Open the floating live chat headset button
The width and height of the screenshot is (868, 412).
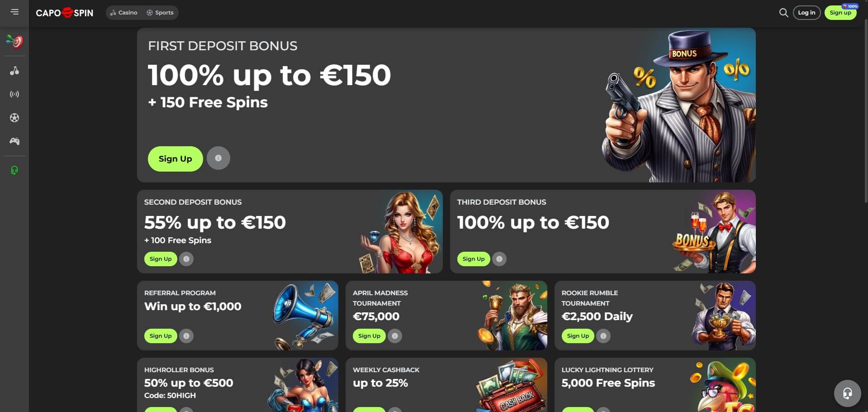847,393
